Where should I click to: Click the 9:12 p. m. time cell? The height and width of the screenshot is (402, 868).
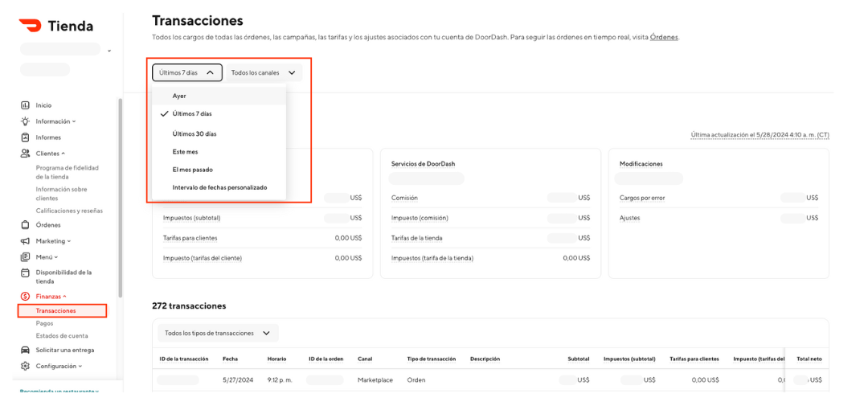(x=280, y=380)
